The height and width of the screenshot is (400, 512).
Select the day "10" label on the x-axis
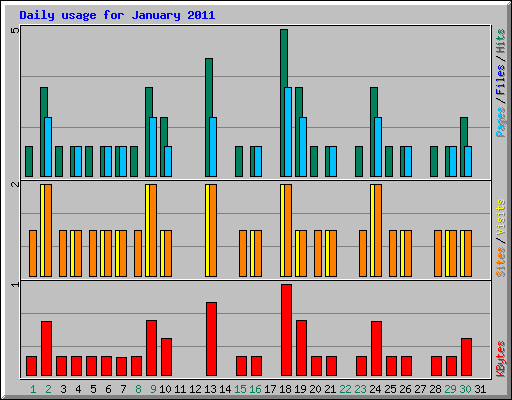point(165,389)
